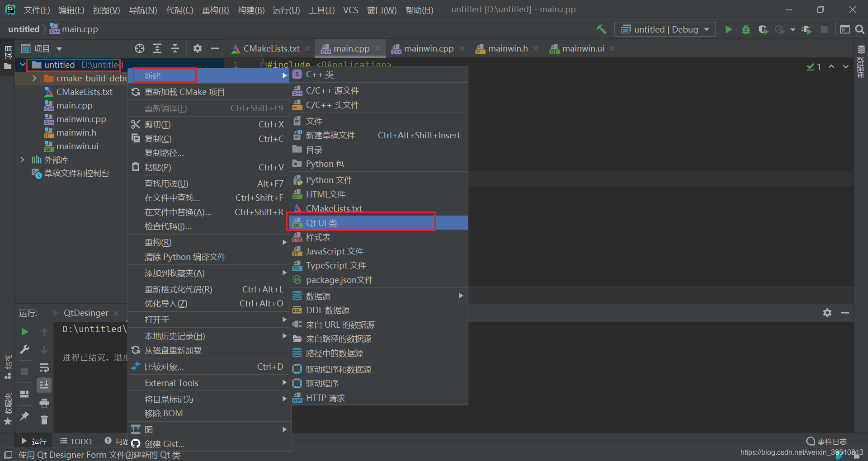Expand 添加到收藏夹(A) submenu
Screen dimensions: 868x461
click(209, 273)
